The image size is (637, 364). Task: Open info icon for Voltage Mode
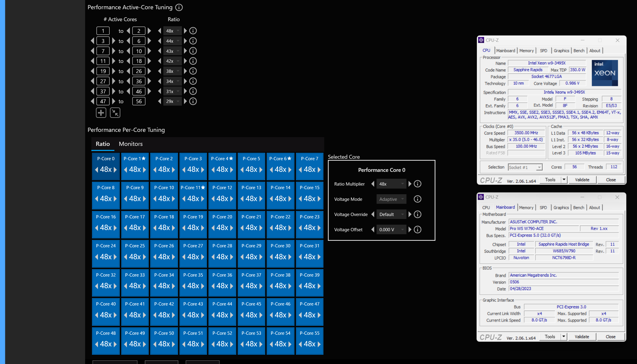point(417,199)
